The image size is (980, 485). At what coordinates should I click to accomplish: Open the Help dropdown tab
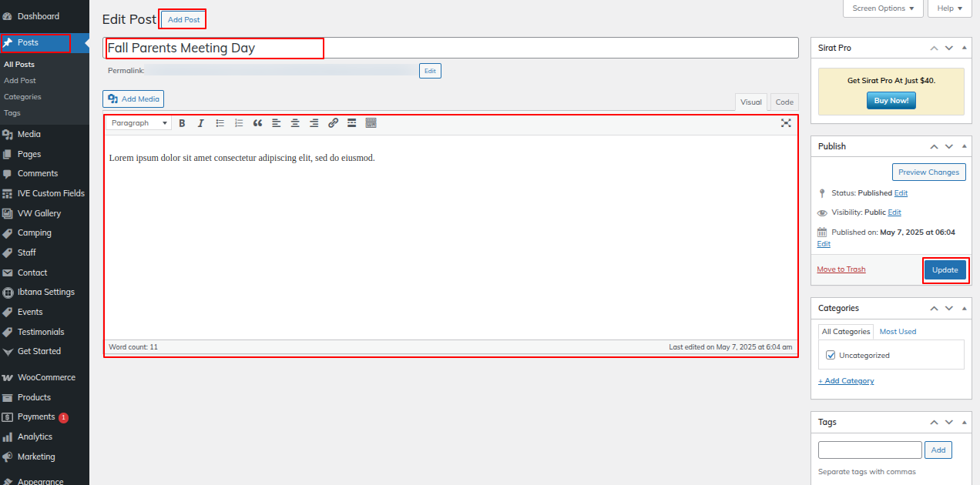(949, 8)
